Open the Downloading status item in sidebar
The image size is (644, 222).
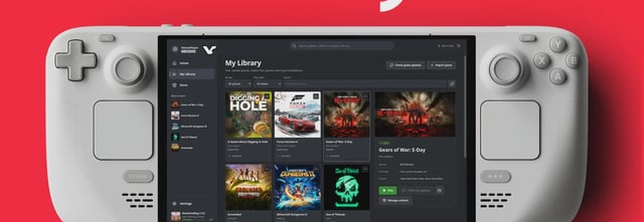pos(192,216)
